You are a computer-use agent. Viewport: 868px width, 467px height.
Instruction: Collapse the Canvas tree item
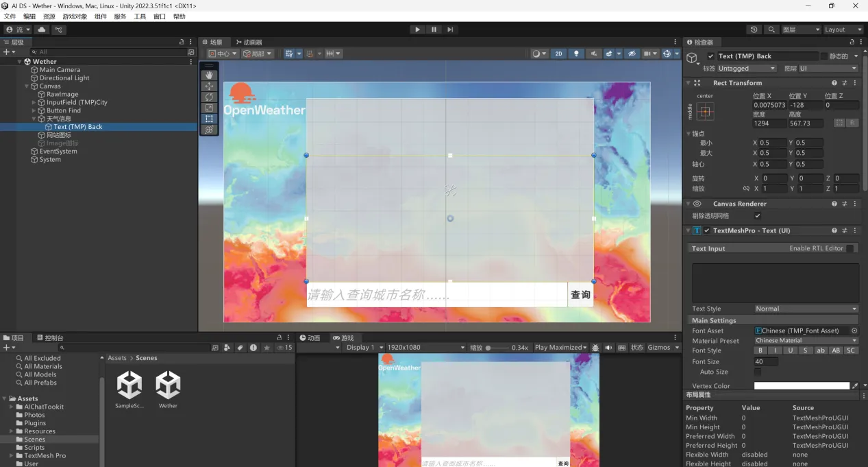pos(27,86)
